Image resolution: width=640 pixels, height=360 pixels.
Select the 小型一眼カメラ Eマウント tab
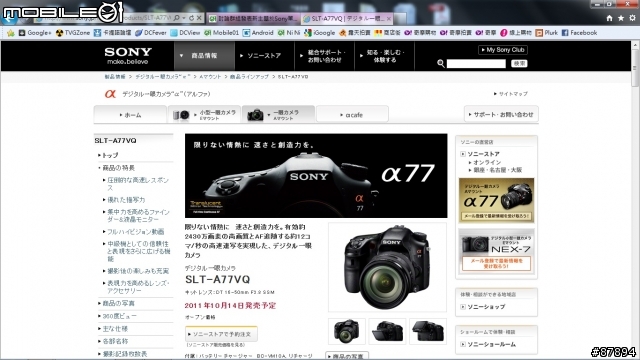[204, 115]
